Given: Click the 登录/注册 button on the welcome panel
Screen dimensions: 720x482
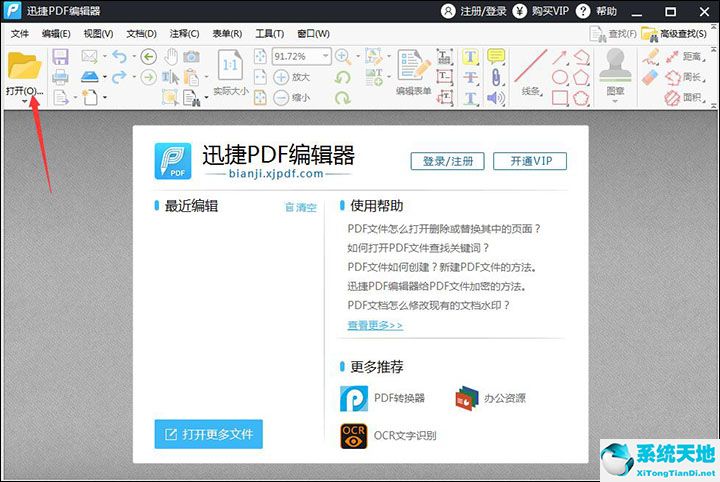Looking at the screenshot, I should click(447, 161).
